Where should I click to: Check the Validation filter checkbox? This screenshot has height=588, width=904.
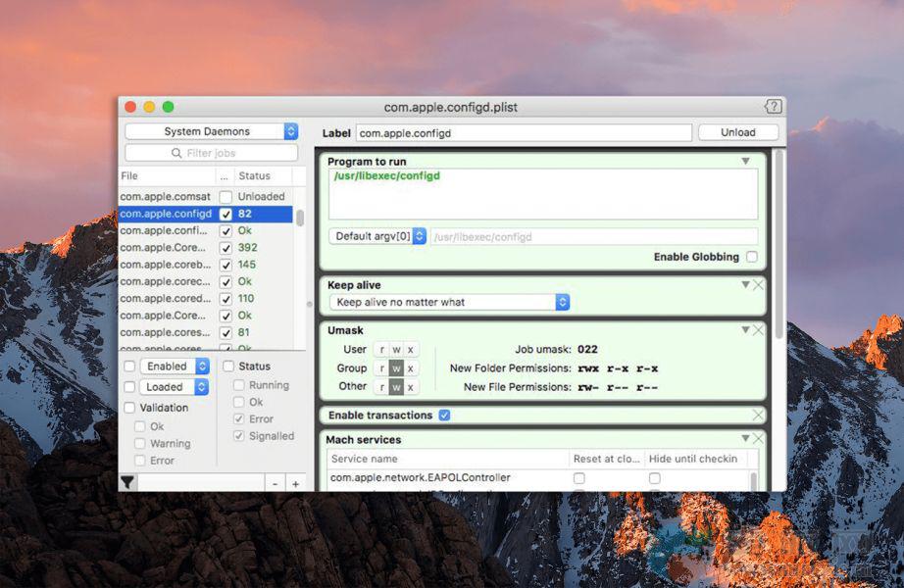129,408
